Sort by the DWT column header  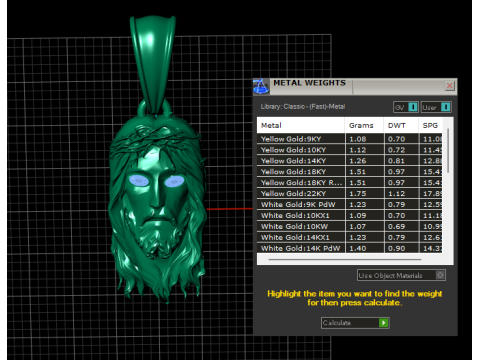coord(401,125)
